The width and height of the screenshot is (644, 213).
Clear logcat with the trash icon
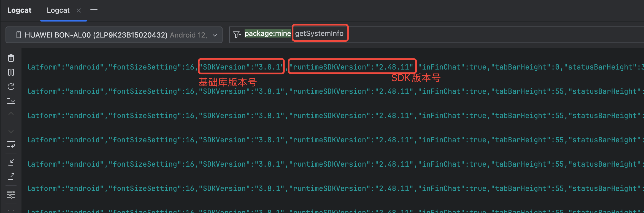(11, 58)
